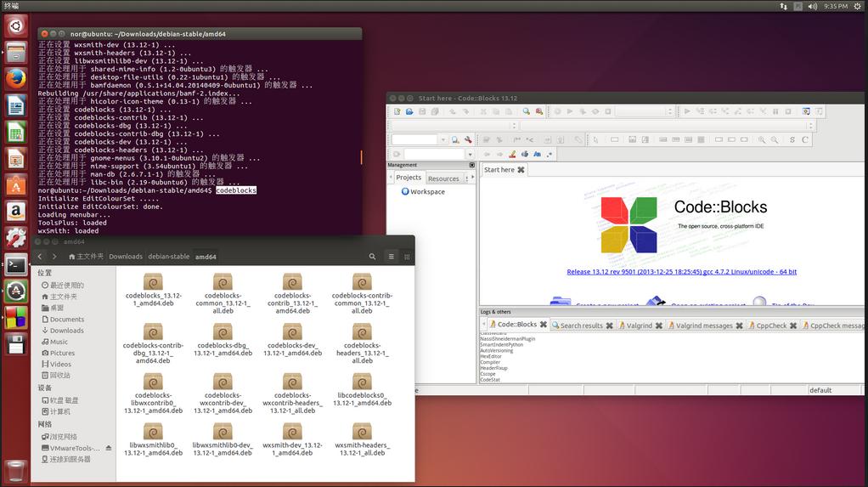This screenshot has width=868, height=487.
Task: Click debian-stable in file manager path bar
Action: (x=169, y=257)
